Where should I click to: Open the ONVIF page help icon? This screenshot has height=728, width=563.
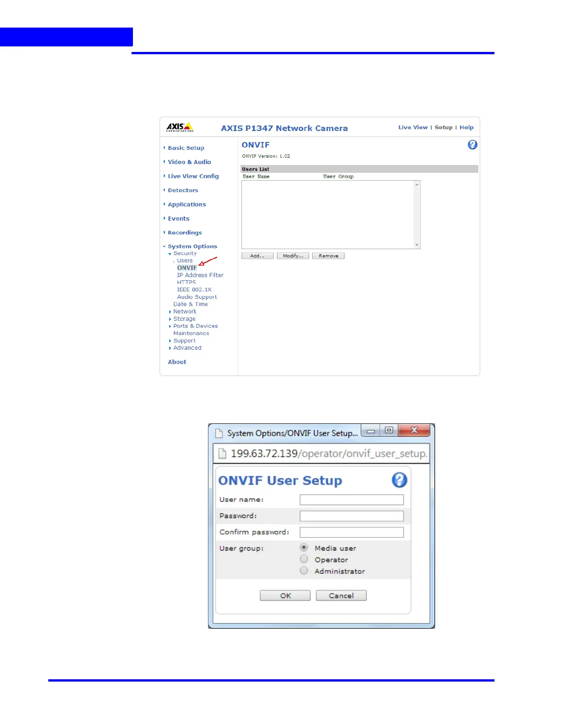tap(472, 145)
